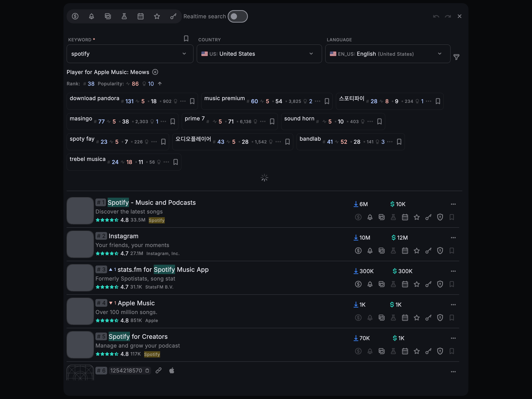Open the calendar icon in Instagram row

[405, 251]
